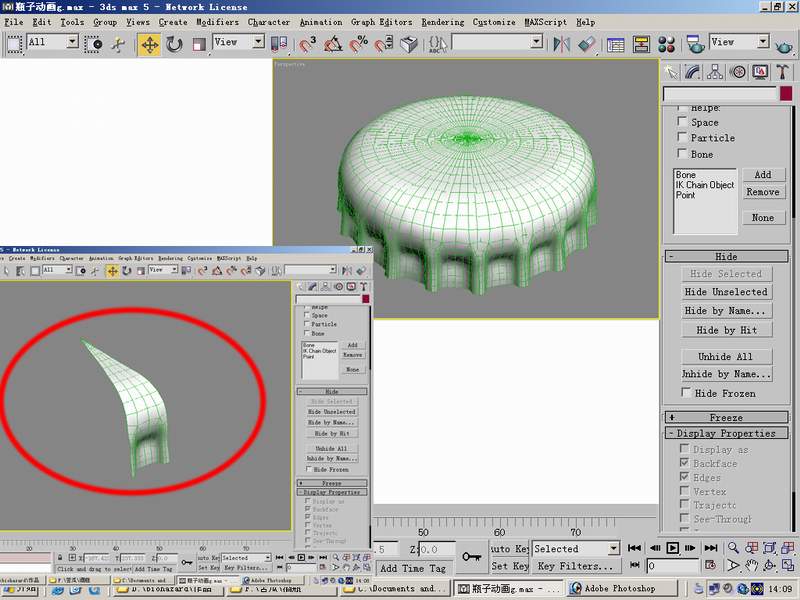The width and height of the screenshot is (800, 600).
Task: Enable the Particle checkbox
Action: [x=682, y=137]
